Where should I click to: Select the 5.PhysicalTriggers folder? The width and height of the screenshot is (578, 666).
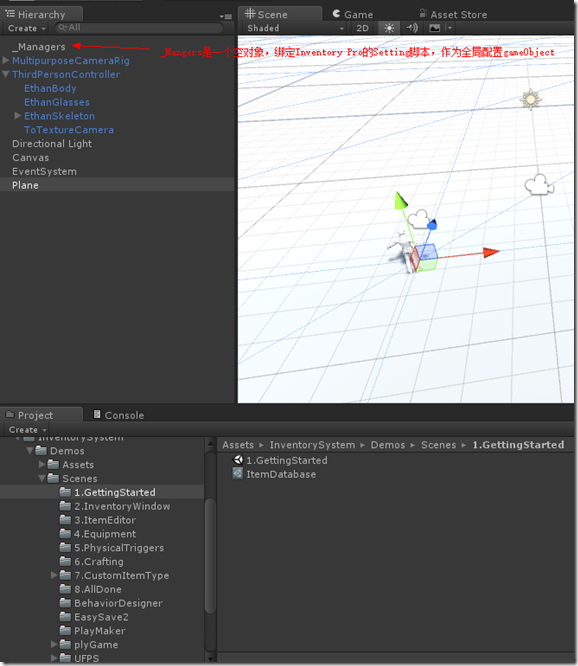pos(112,547)
